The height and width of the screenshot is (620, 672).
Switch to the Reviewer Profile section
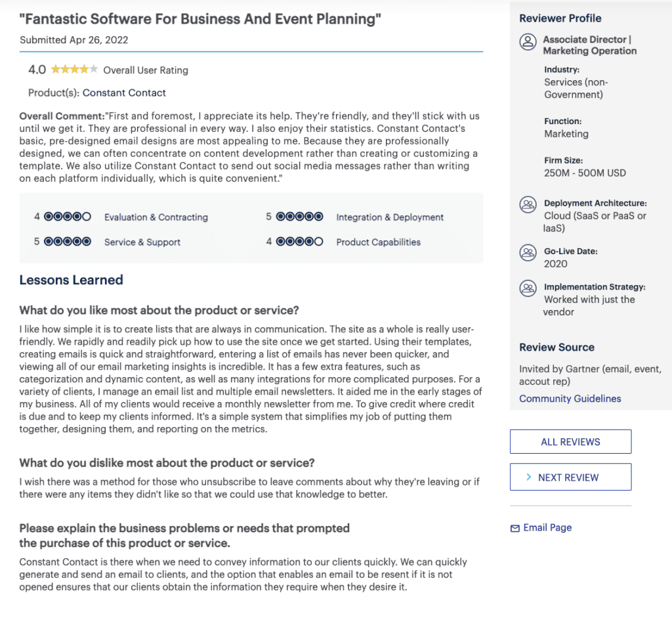[560, 18]
